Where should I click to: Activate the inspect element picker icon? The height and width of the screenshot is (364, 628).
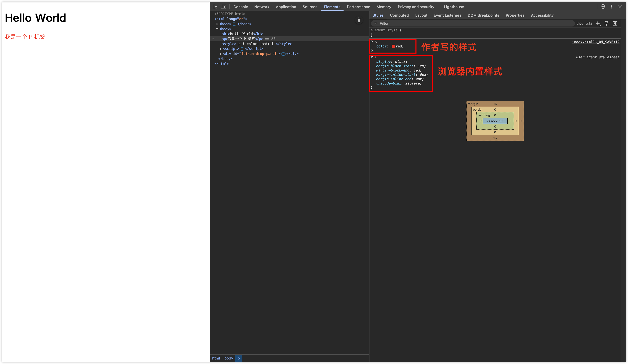click(215, 7)
